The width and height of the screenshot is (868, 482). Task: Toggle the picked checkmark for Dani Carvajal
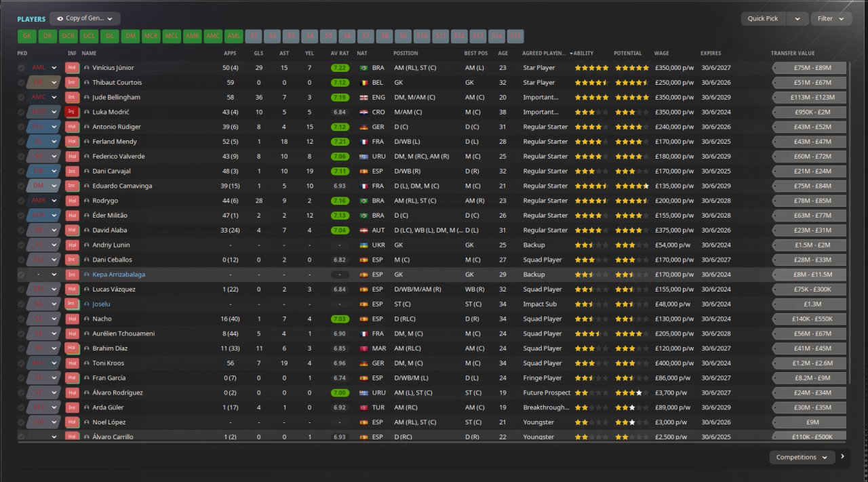tap(21, 172)
